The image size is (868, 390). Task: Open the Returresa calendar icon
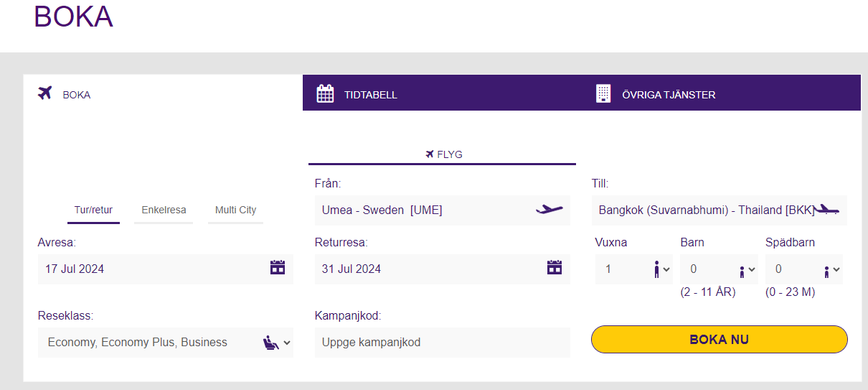[555, 268]
